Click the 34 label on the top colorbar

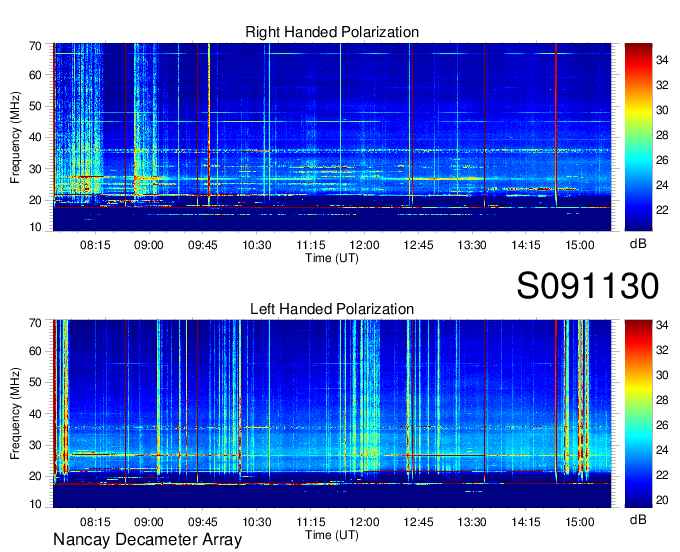point(662,60)
